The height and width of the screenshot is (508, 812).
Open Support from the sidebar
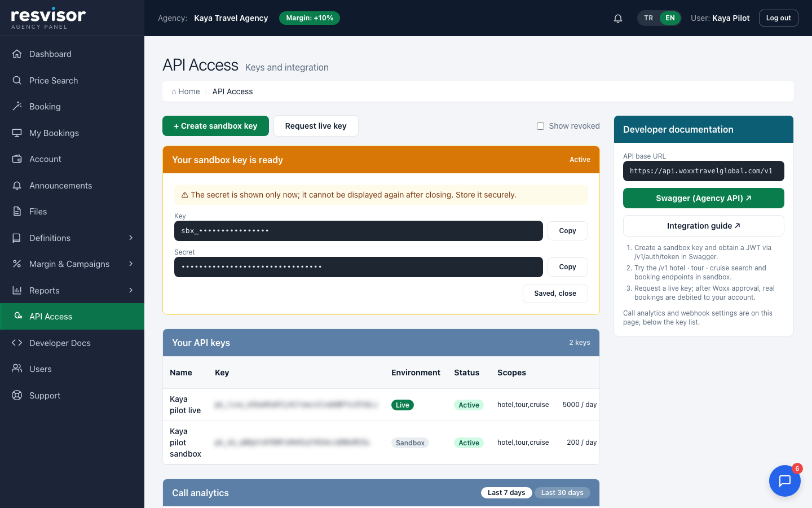click(x=72, y=395)
